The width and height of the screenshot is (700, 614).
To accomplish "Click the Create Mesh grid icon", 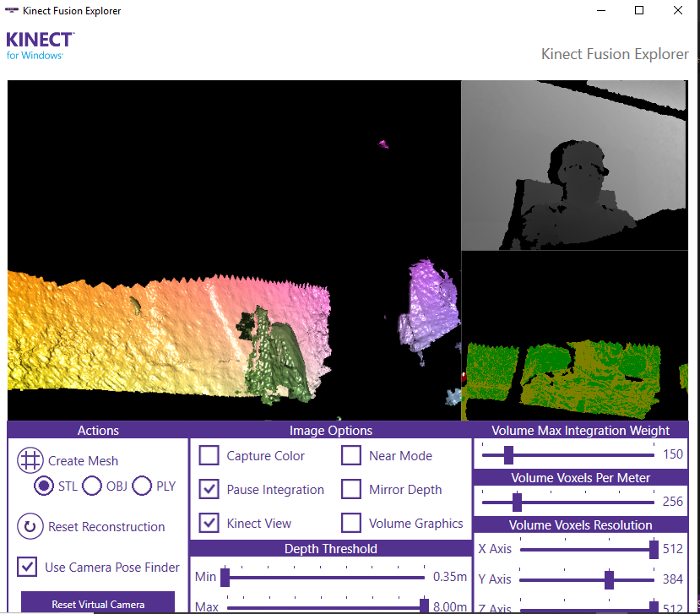I will coord(30,460).
